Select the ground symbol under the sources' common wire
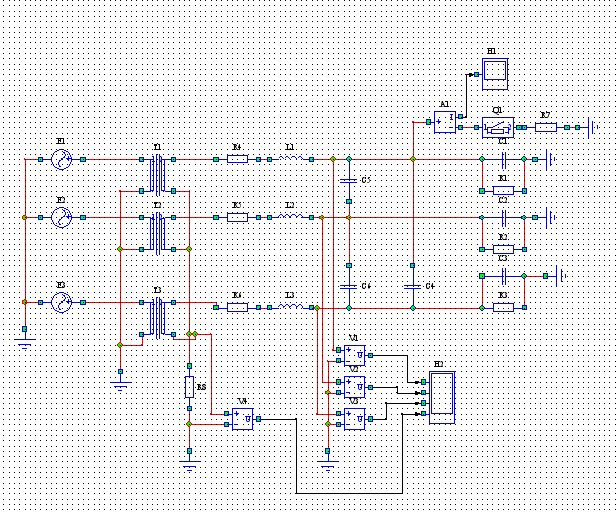This screenshot has height=514, width=616. click(25, 344)
